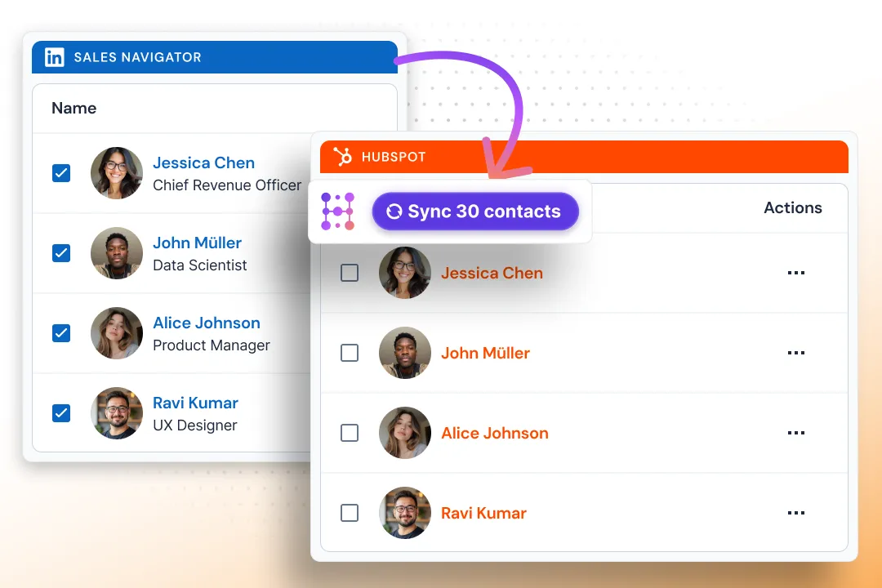Uncheck John Müller in Sales Navigator
882x588 pixels.
click(61, 253)
